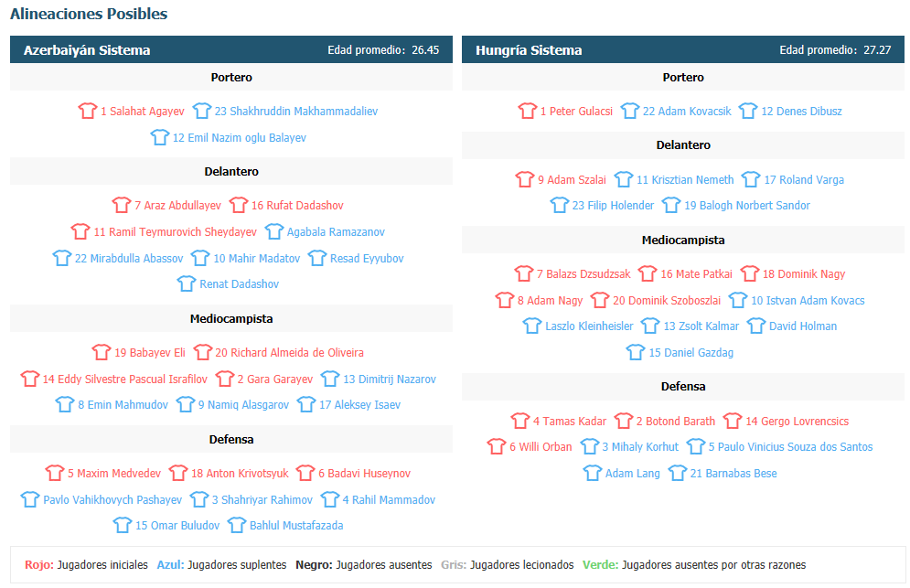The width and height of the screenshot is (910, 588).
Task: Click the blue shirt icon beside Adam Kovacsik
Action: [630, 111]
